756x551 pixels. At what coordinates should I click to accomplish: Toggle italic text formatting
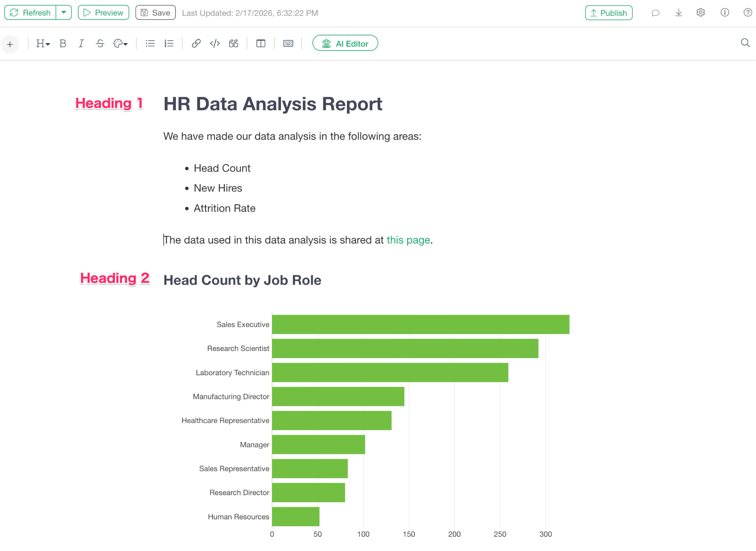click(81, 44)
